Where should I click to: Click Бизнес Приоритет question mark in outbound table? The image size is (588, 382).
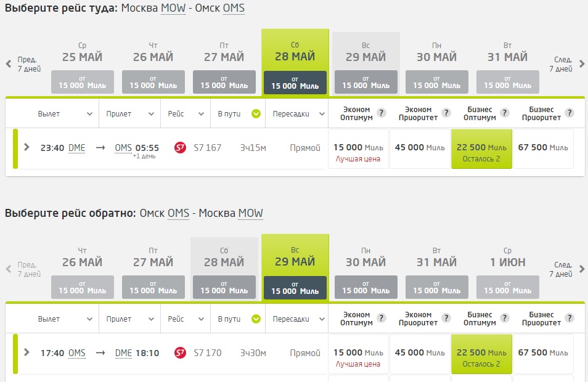(x=570, y=113)
